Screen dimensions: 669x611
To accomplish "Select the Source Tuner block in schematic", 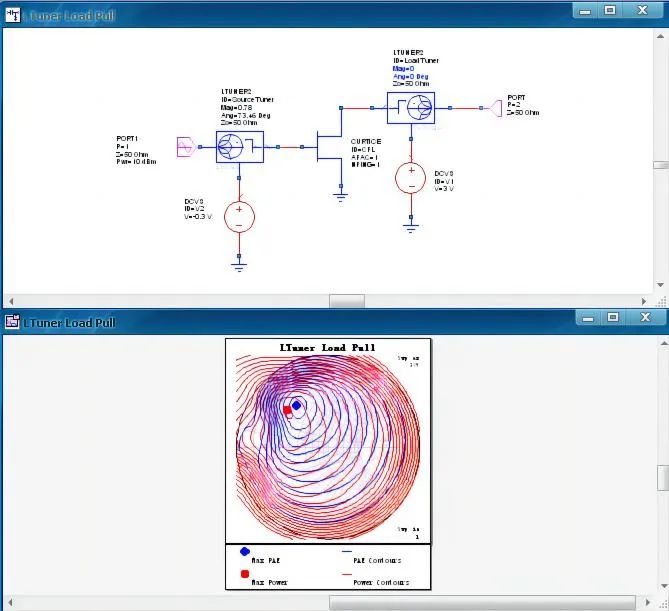I will 240,147.
